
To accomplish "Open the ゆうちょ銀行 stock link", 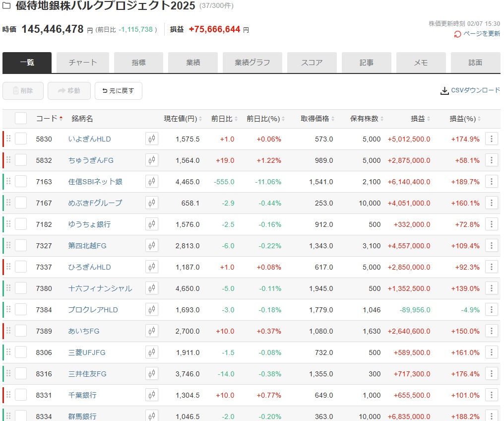I will [x=89, y=224].
